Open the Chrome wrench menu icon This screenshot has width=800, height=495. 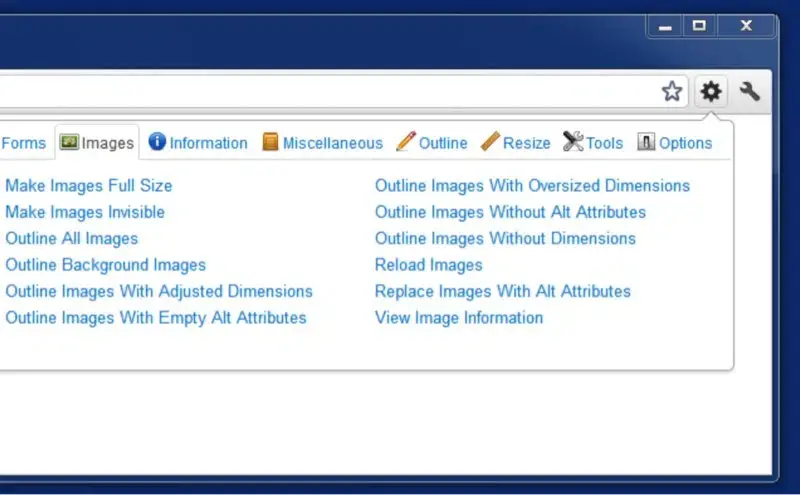(749, 92)
